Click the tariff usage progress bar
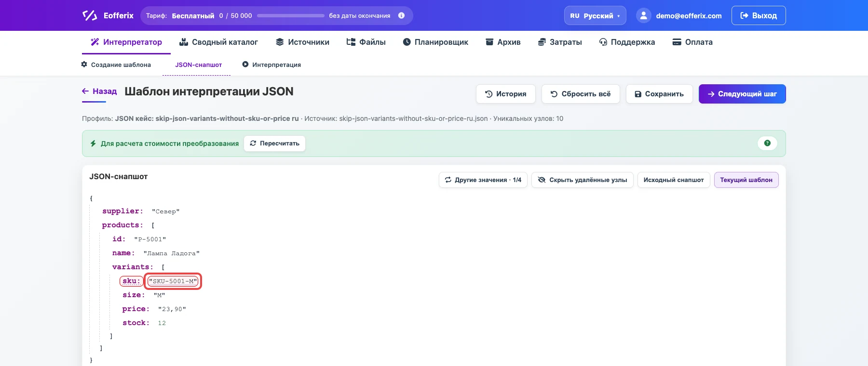Screen dimensions: 868x366 pyautogui.click(x=291, y=15)
